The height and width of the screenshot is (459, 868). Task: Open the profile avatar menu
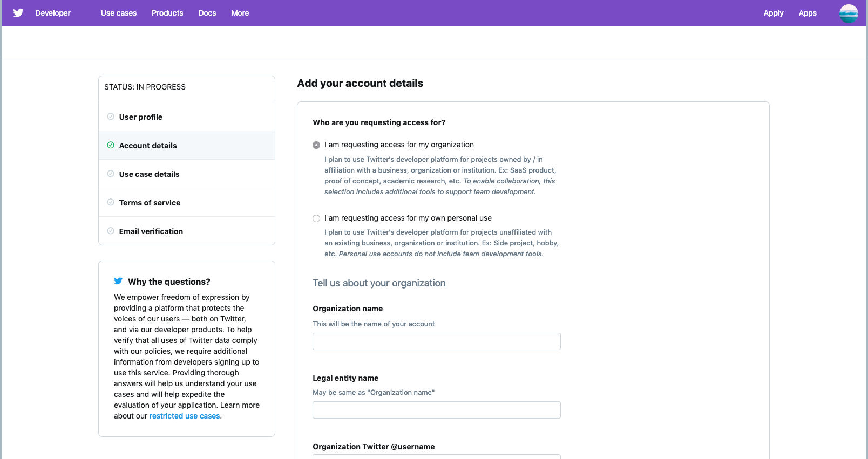849,13
